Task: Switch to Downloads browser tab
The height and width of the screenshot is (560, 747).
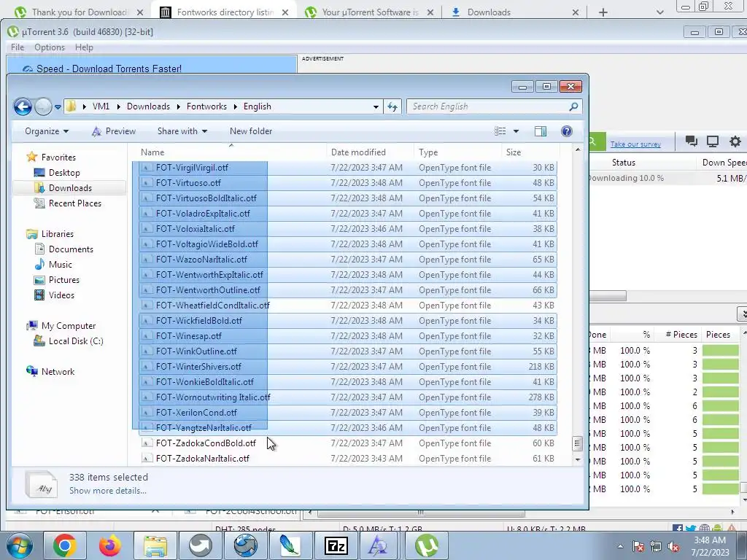Action: pos(514,12)
